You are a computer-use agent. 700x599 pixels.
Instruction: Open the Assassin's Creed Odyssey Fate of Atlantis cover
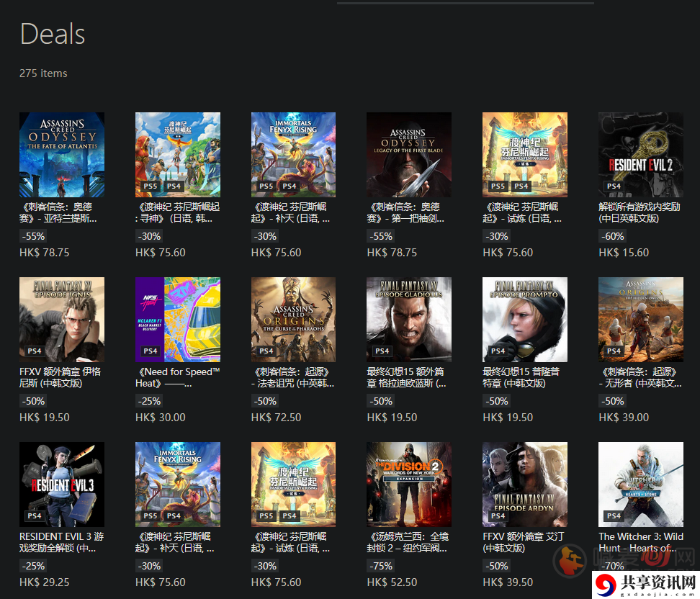(62, 155)
